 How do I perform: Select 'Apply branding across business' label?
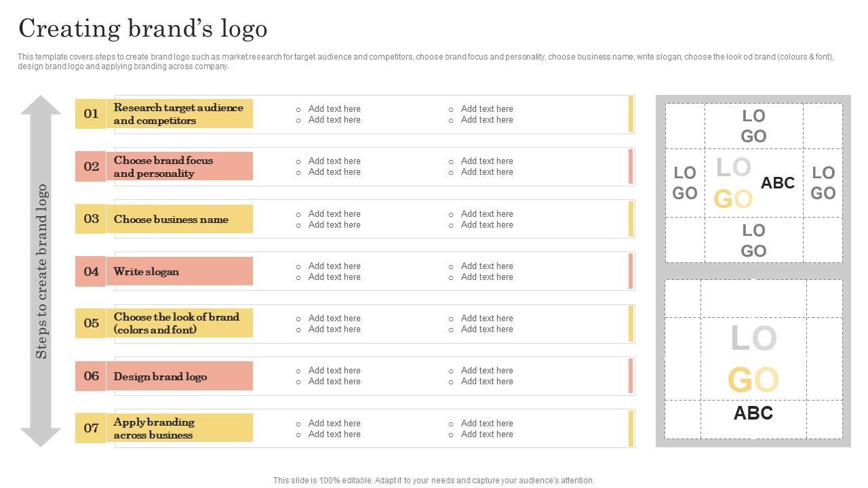pyautogui.click(x=154, y=428)
